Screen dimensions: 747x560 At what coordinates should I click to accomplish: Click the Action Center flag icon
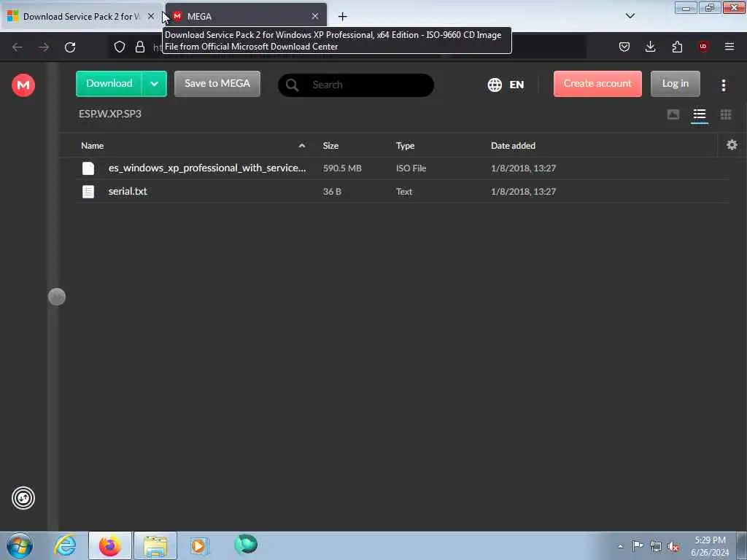pyautogui.click(x=638, y=546)
